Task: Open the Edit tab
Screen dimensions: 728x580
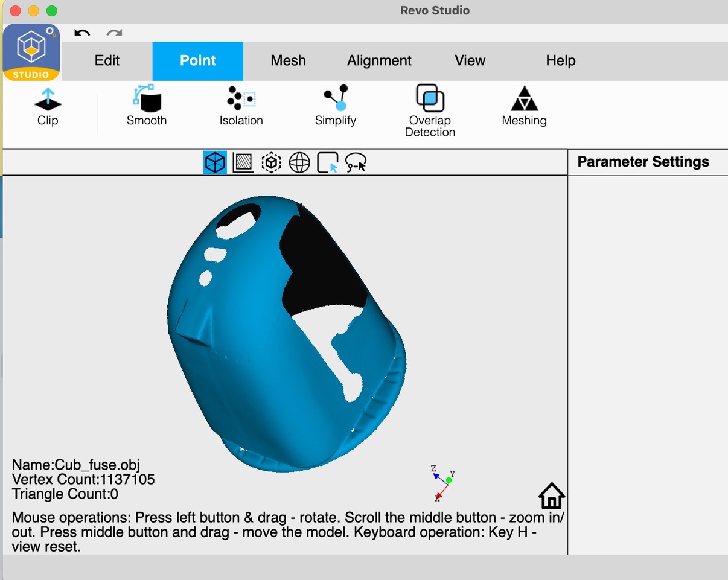Action: coord(107,60)
